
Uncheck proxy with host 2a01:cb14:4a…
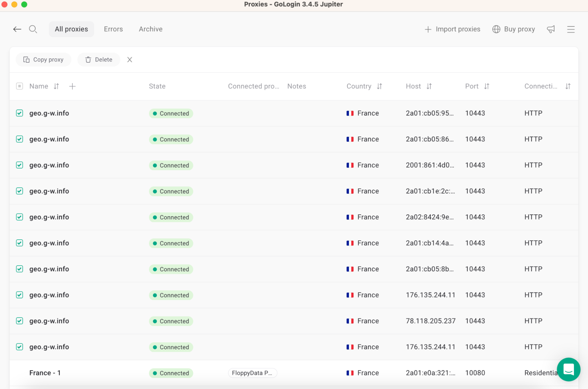point(20,243)
